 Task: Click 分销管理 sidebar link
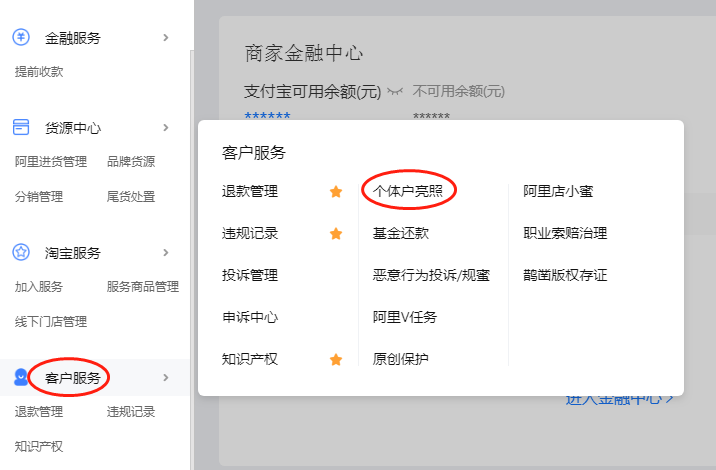pyautogui.click(x=39, y=197)
